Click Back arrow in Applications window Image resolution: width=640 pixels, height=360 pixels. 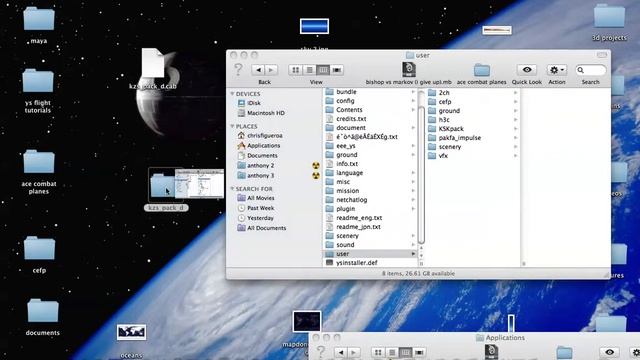pos(341,352)
